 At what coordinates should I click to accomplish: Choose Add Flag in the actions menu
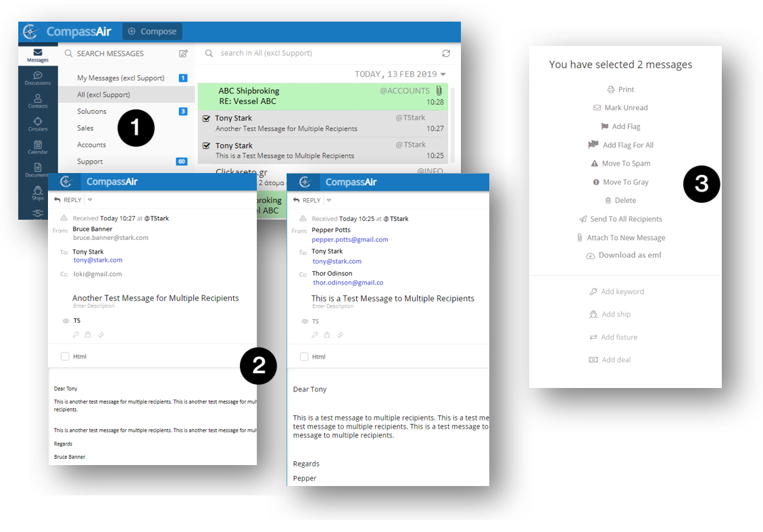pyautogui.click(x=620, y=126)
